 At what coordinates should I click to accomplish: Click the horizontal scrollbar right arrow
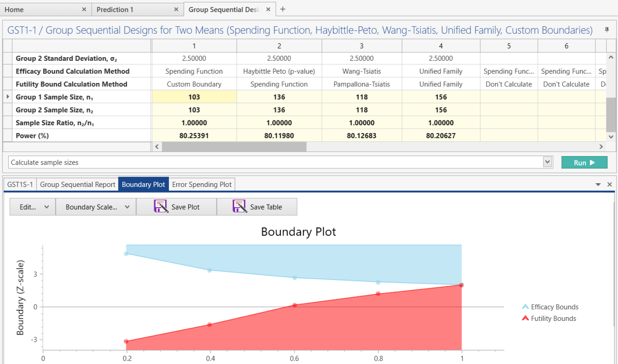[x=601, y=146]
